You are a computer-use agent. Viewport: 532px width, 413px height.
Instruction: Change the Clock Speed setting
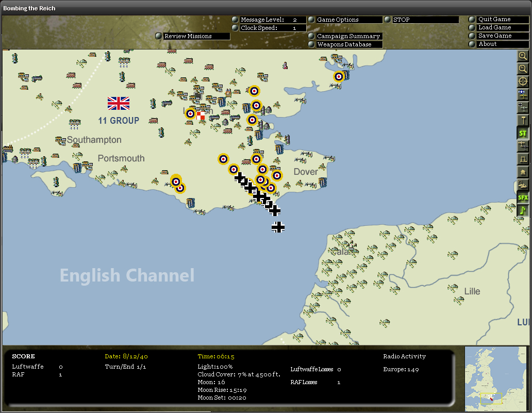coord(269,28)
